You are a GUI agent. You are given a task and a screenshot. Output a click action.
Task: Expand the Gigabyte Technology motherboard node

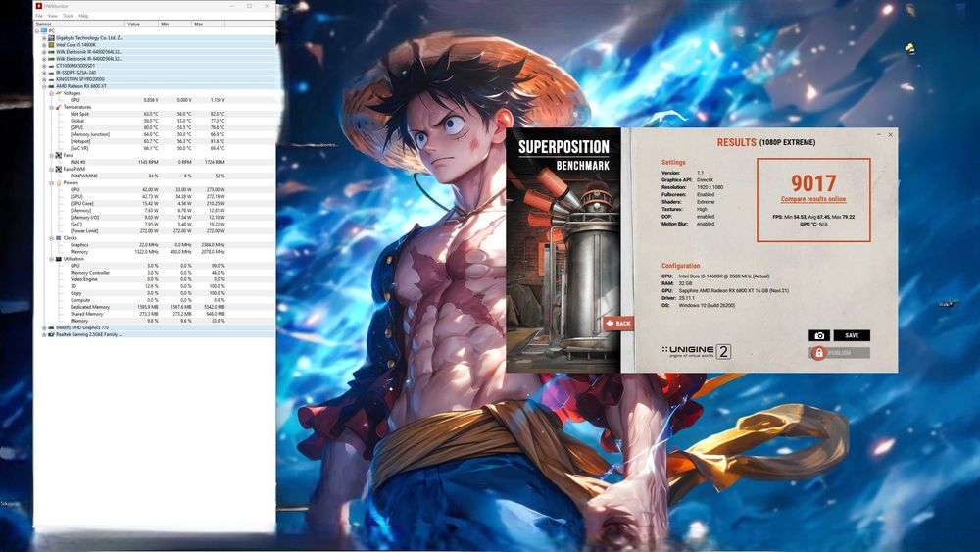point(44,38)
